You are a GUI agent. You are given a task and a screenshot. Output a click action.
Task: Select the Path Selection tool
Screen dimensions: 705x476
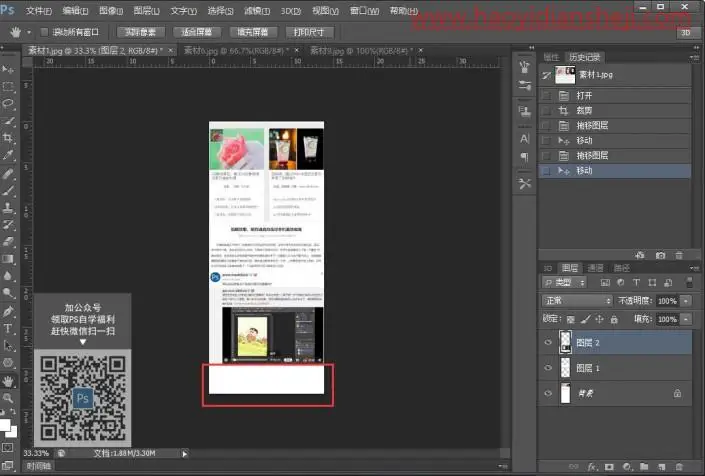[x=8, y=346]
